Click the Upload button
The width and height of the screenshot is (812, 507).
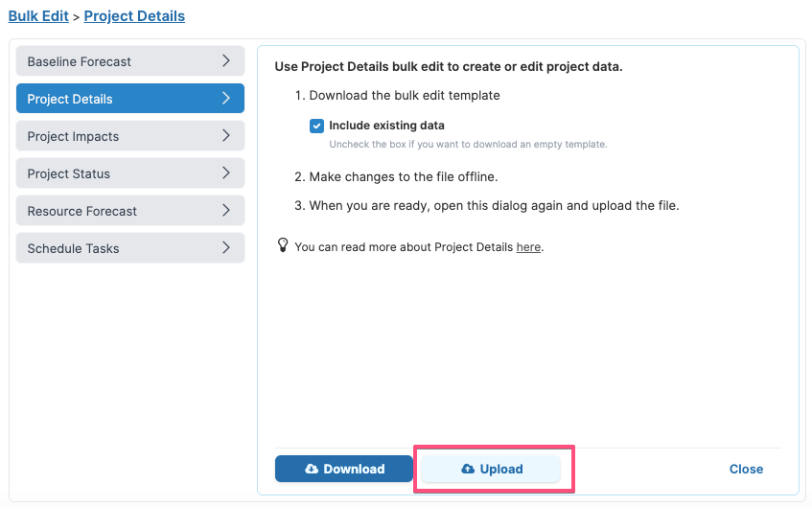[x=491, y=469]
